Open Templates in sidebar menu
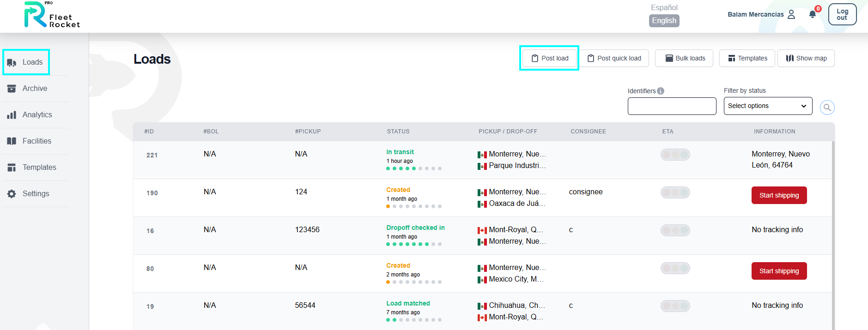This screenshot has height=330, width=868. tap(39, 168)
